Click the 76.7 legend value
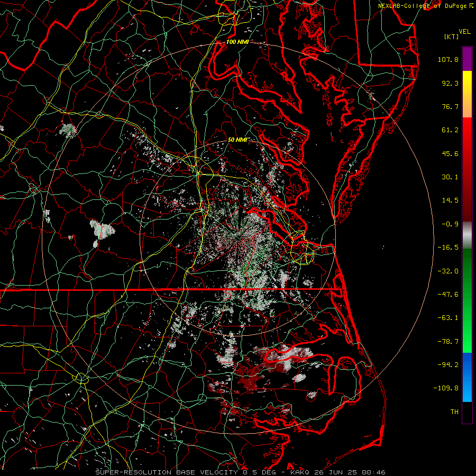 (x=450, y=106)
